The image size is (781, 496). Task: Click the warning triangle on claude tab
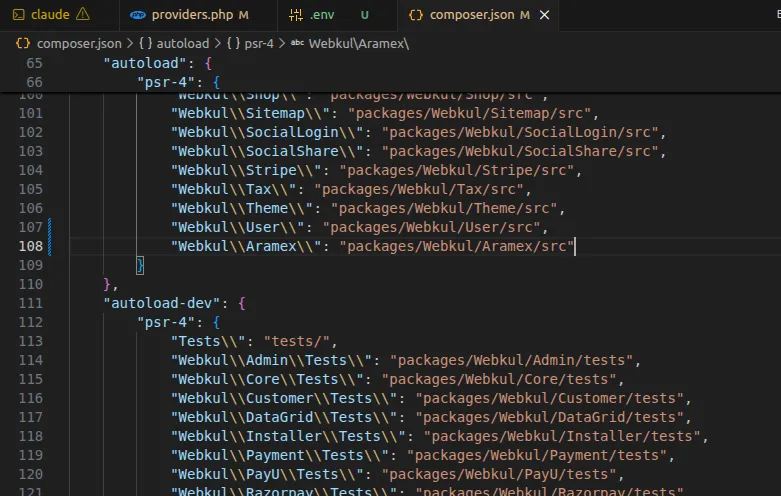(83, 14)
